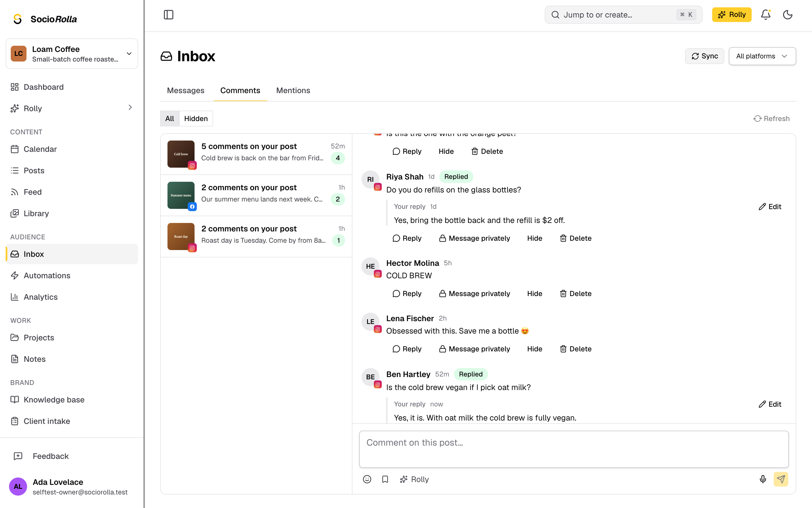Open Library in the sidebar
This screenshot has width=812, height=508.
click(72, 214)
